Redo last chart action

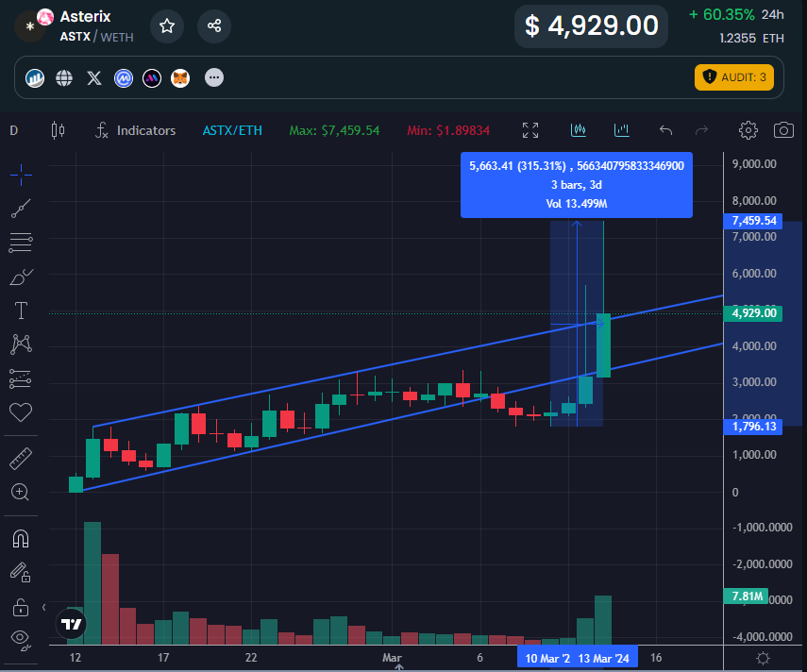click(x=701, y=130)
